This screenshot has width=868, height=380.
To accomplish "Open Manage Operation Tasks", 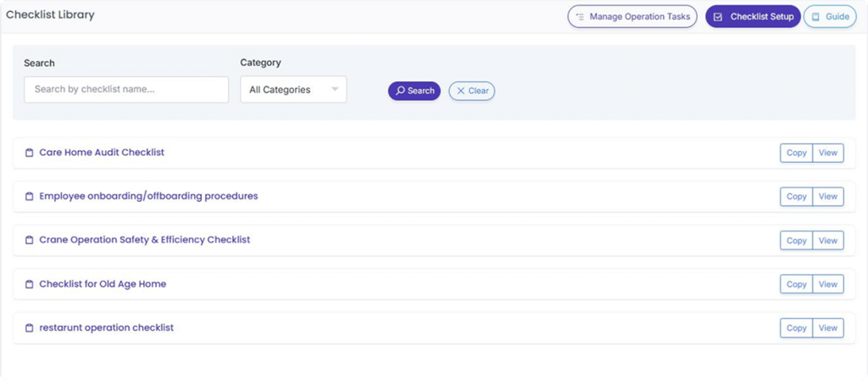I will point(632,17).
